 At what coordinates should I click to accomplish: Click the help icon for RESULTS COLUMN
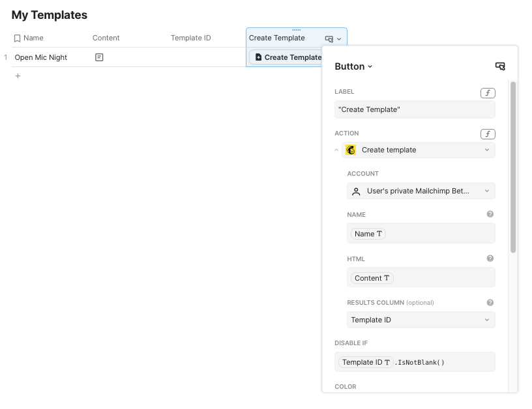click(490, 303)
